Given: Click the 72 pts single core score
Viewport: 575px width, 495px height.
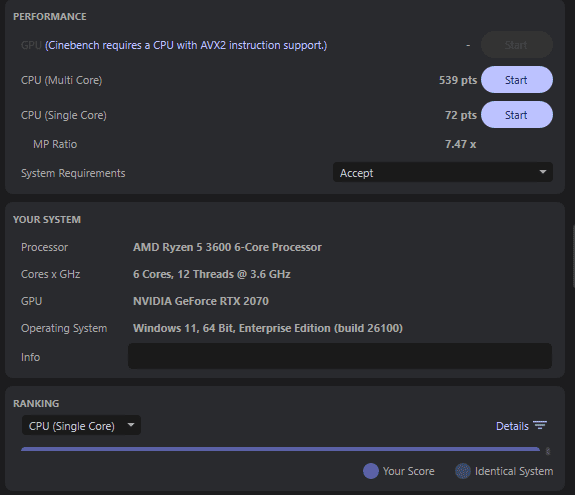Looking at the screenshot, I should [x=461, y=115].
